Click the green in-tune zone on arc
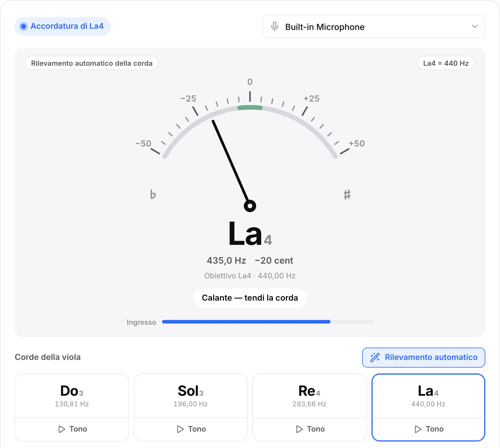 pos(250,108)
